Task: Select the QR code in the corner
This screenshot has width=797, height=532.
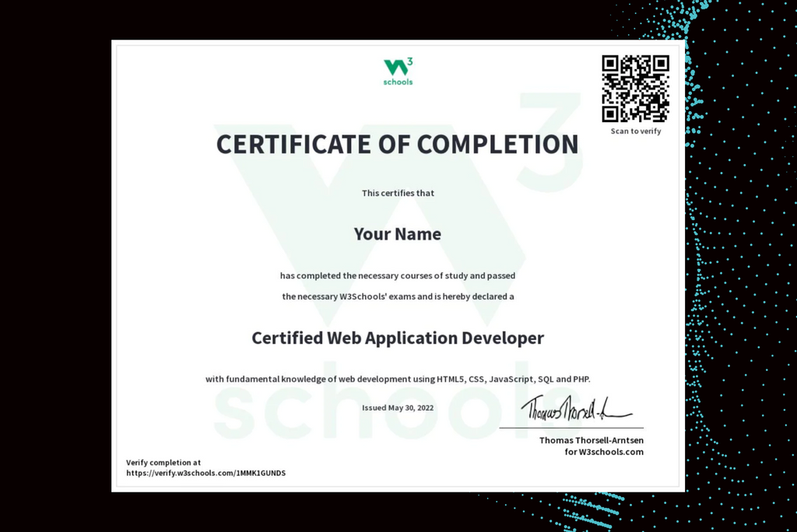Action: pyautogui.click(x=636, y=88)
